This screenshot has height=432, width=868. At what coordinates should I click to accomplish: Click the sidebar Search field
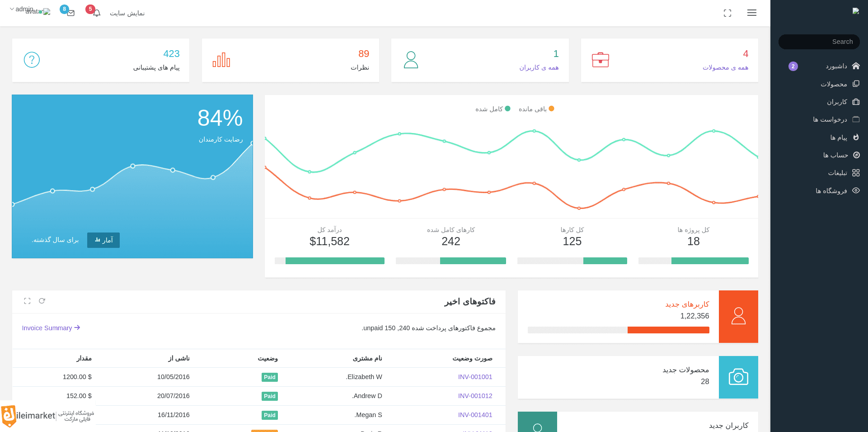(819, 42)
